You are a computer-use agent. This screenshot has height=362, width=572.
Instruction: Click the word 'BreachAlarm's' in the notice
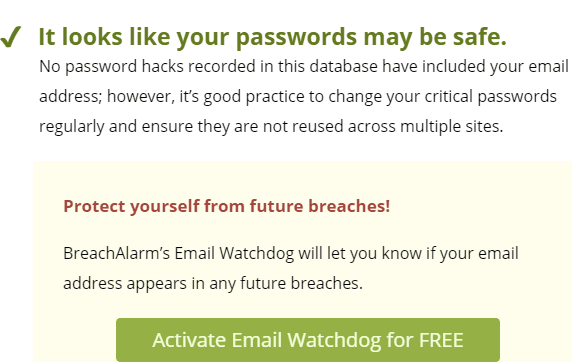tap(116, 253)
